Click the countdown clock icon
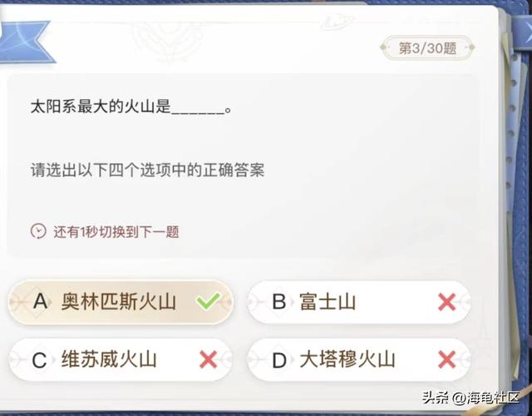The height and width of the screenshot is (416, 532). click(x=38, y=231)
